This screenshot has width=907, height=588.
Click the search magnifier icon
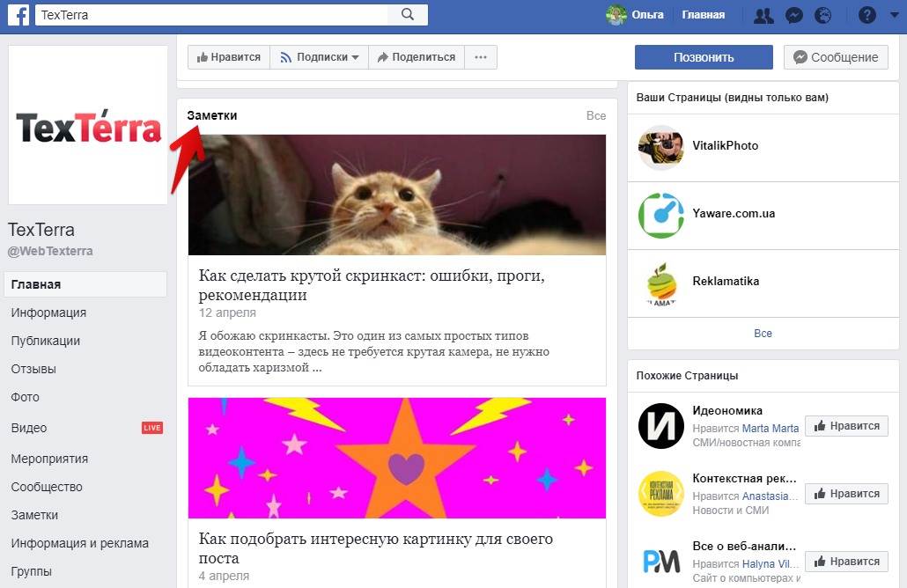coord(408,14)
